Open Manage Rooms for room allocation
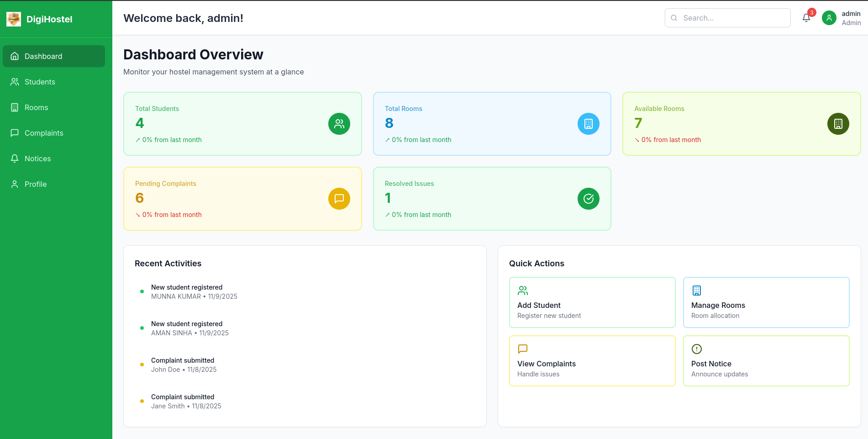The height and width of the screenshot is (439, 868). (x=766, y=302)
